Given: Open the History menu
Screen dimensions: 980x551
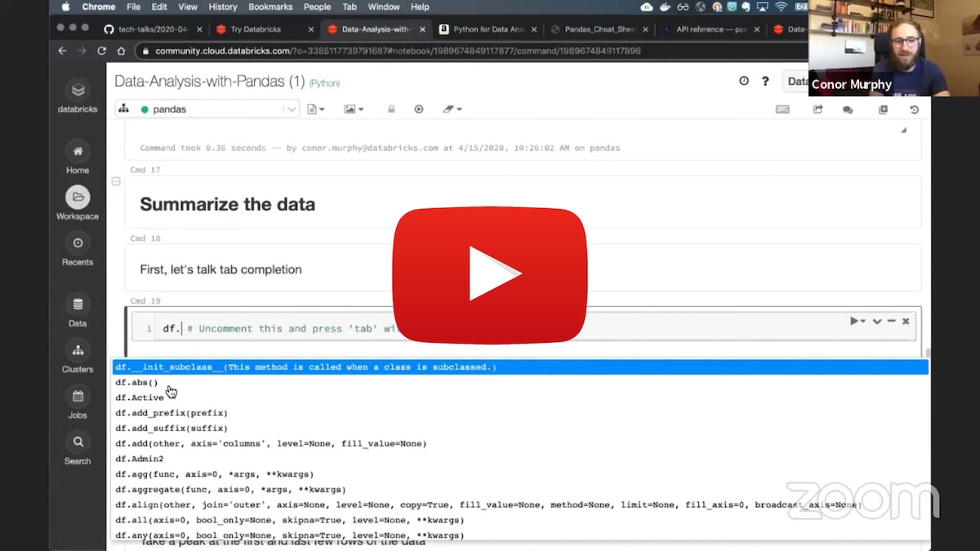Looking at the screenshot, I should click(x=223, y=7).
